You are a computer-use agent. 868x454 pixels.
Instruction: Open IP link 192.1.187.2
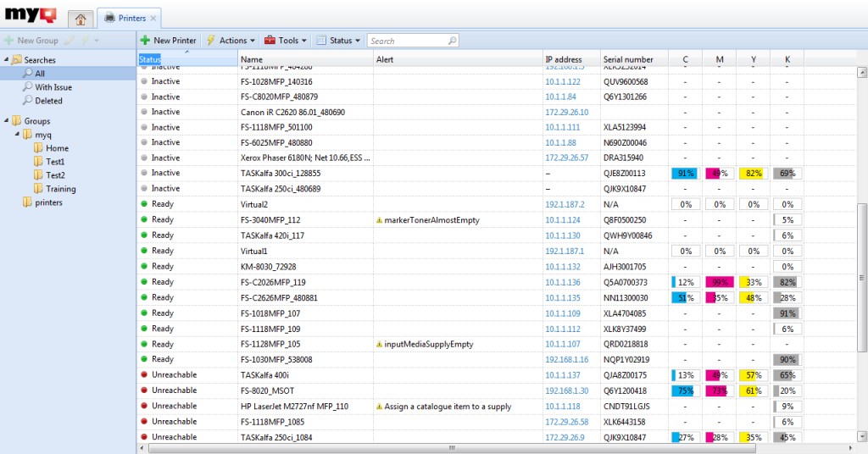[565, 204]
